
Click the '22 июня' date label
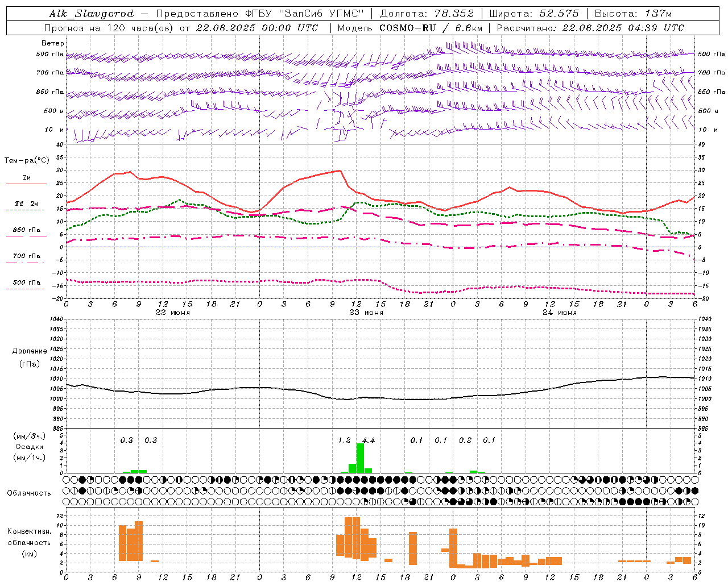click(173, 313)
